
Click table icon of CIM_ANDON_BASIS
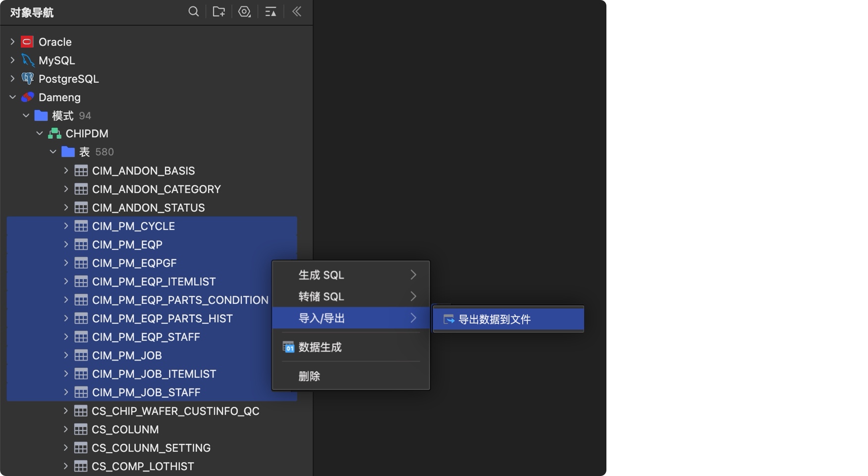click(81, 171)
